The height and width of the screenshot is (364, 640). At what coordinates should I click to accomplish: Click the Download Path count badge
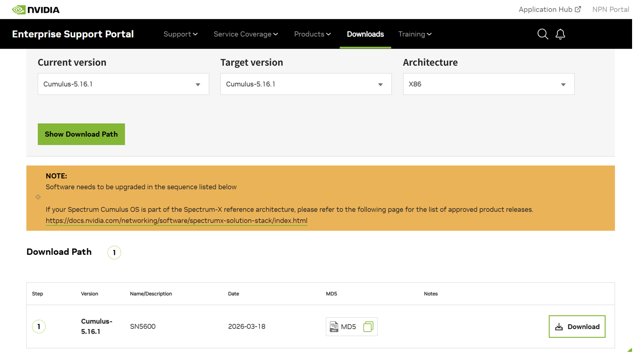point(114,252)
